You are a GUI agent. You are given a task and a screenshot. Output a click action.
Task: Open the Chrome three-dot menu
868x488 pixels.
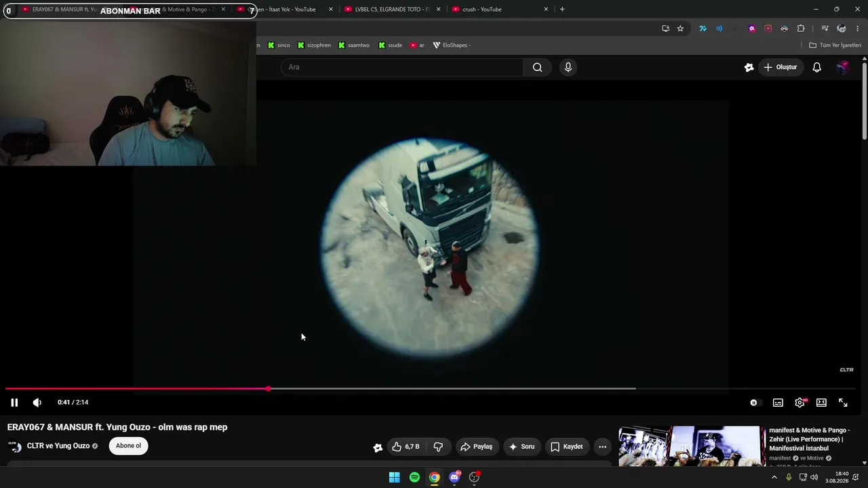point(858,28)
